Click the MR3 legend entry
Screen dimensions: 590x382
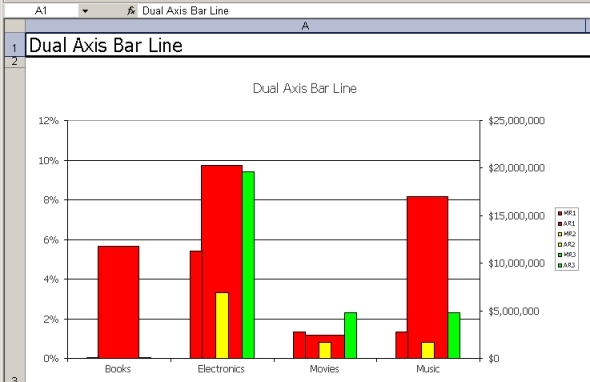(x=567, y=255)
